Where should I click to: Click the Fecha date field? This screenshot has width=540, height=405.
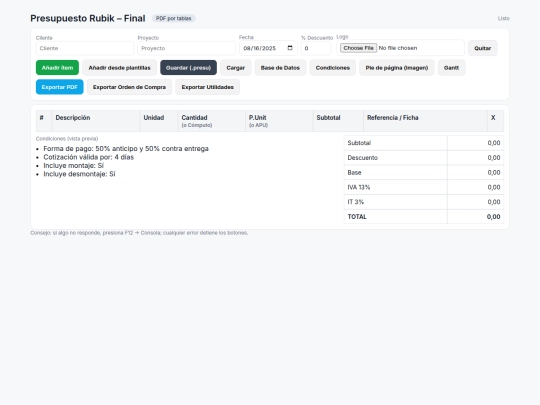point(268,48)
